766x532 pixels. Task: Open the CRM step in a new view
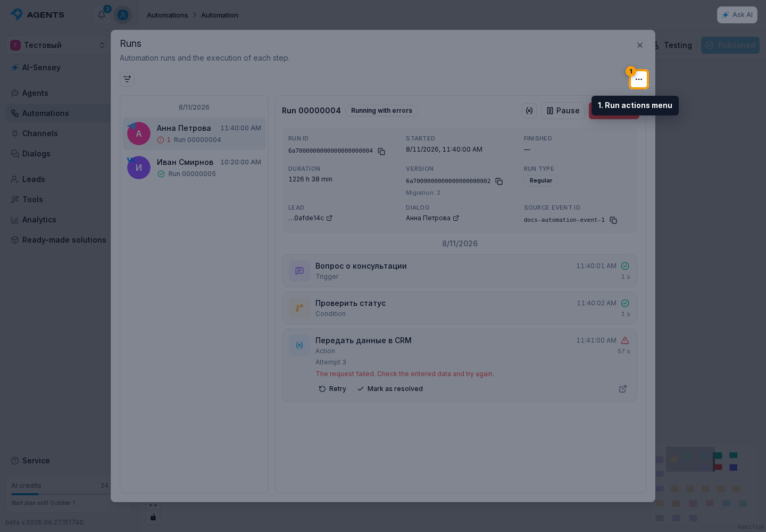tap(623, 389)
